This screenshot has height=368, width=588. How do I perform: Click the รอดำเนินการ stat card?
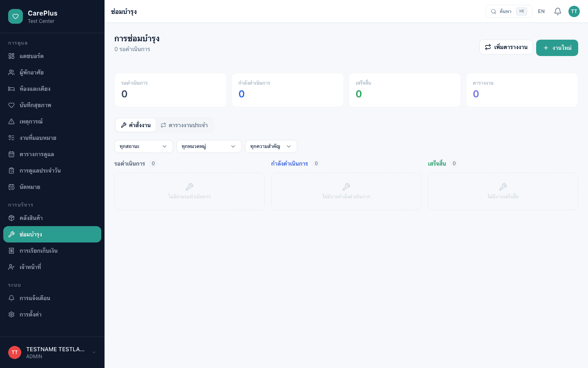tap(170, 90)
